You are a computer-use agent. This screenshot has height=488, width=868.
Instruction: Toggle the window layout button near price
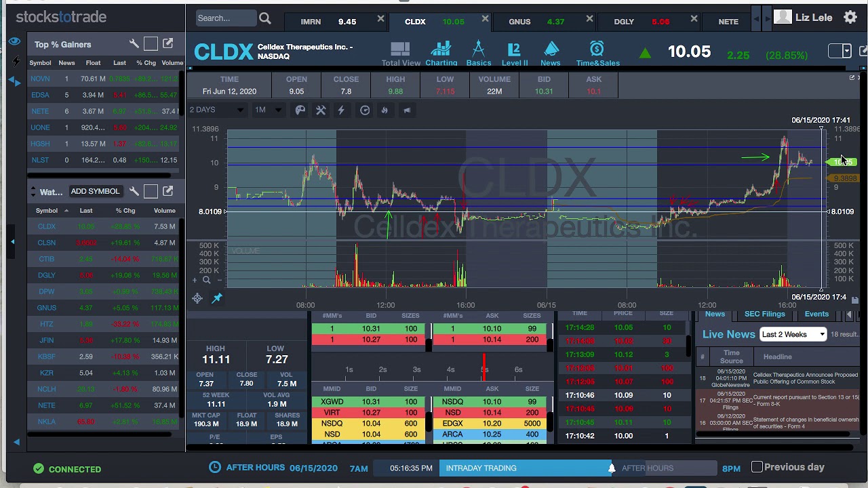(840, 52)
